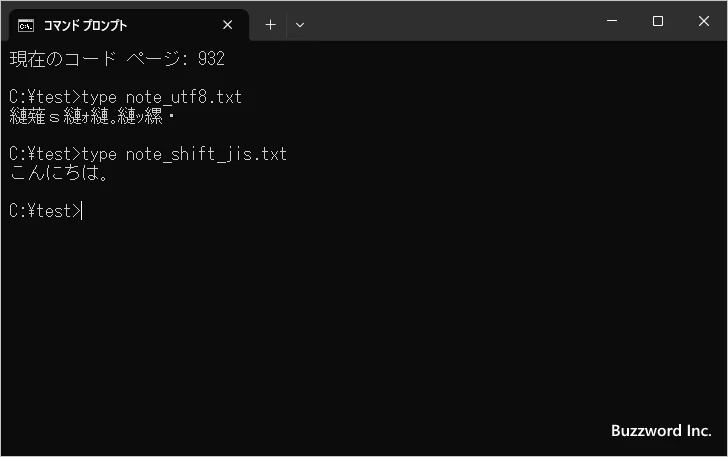This screenshot has height=457, width=728.
Task: Click the note_utf8.txt filename in the command
Action: pos(184,97)
